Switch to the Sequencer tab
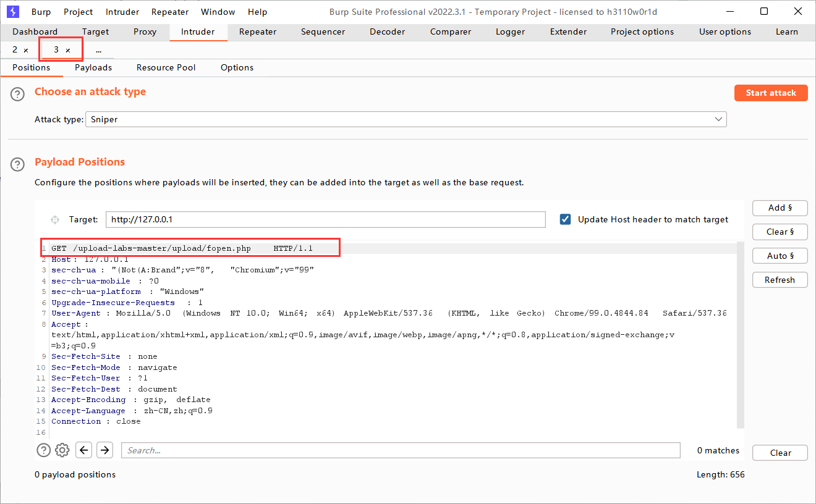The height and width of the screenshot is (504, 816). 323,31
